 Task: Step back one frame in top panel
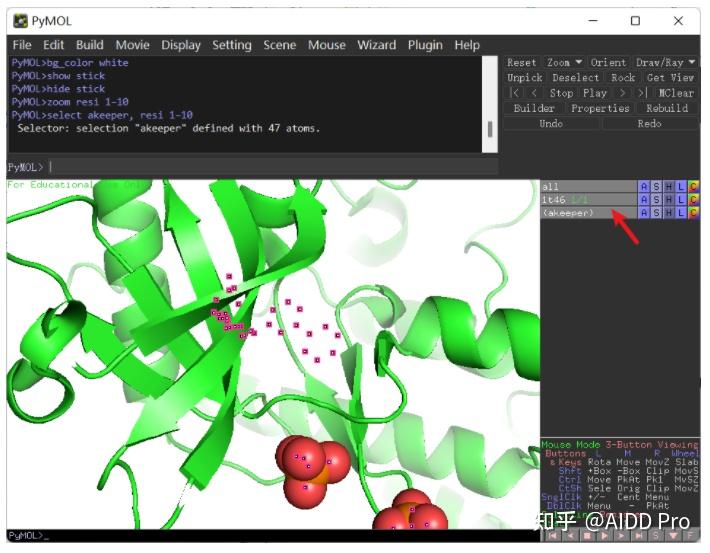pos(534,93)
